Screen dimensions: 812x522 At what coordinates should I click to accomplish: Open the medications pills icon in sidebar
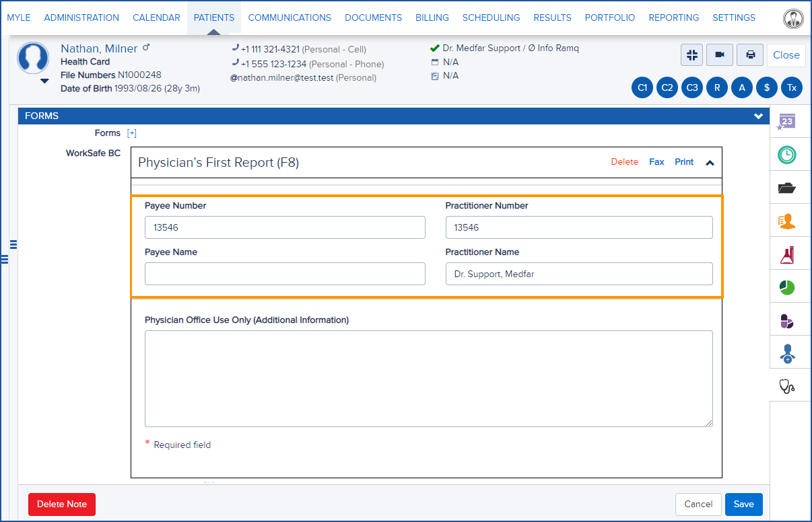pyautogui.click(x=789, y=320)
